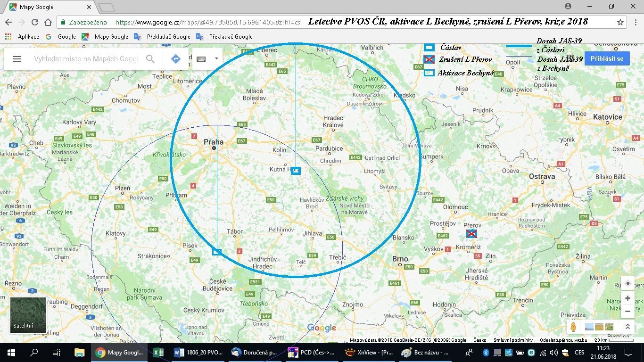This screenshot has width=644, height=362.
Task: Show your location on the map
Action: (627, 283)
